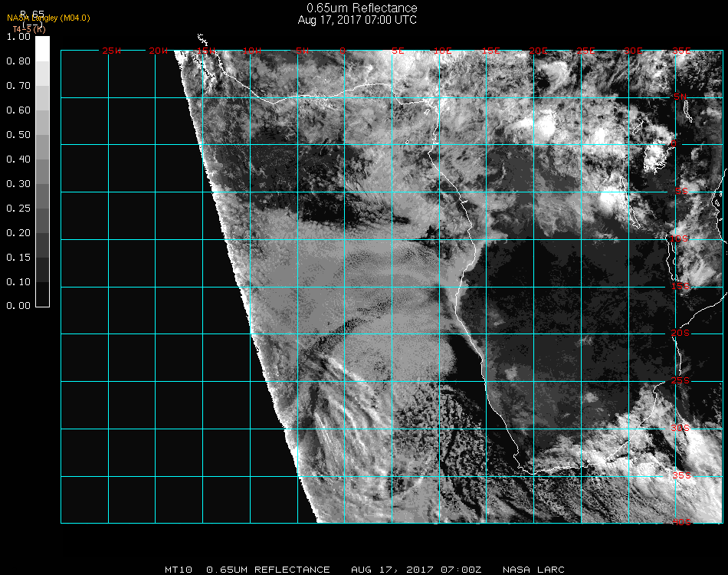Click the '0.65um Reflectance' title text
The image size is (728, 575).
(x=362, y=8)
